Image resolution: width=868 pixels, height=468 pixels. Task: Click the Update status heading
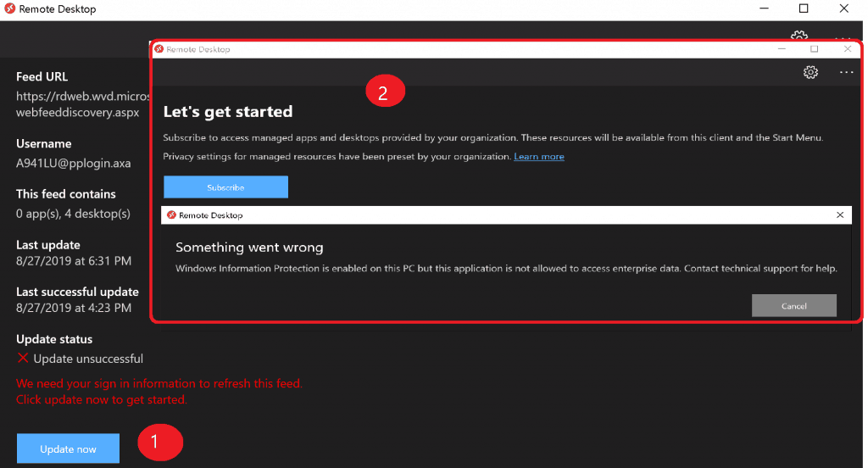pyautogui.click(x=54, y=339)
